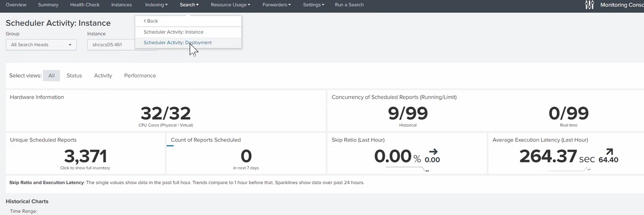This screenshot has width=644, height=215.
Task: Go to the Summary tab
Action: click(x=48, y=5)
